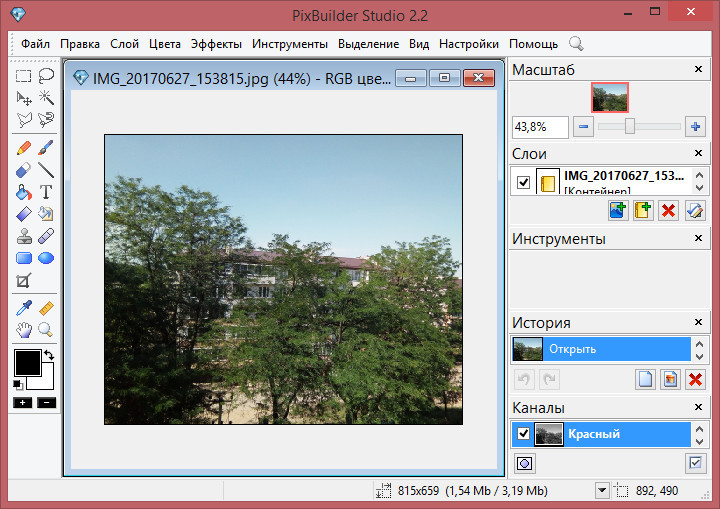
Task: Swap foreground and background colors
Action: click(x=49, y=355)
